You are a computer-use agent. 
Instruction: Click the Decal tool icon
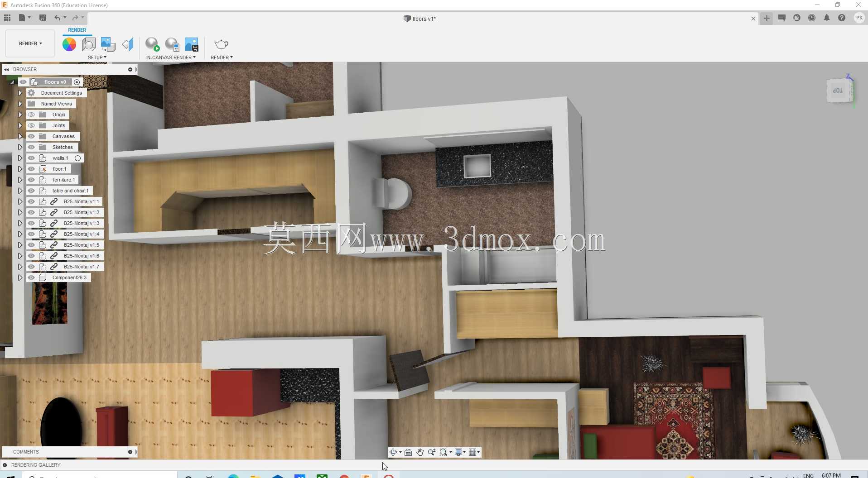coord(108,44)
